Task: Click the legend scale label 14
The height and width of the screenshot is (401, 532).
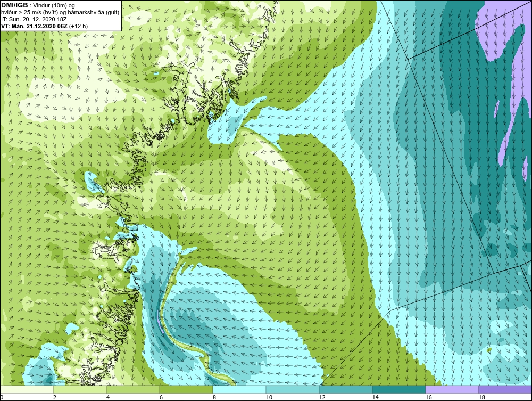Action: (375, 397)
